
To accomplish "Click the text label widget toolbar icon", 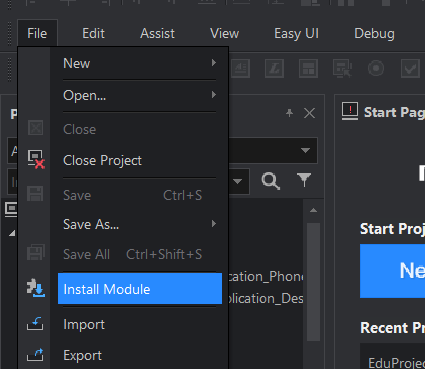I will pos(240,68).
